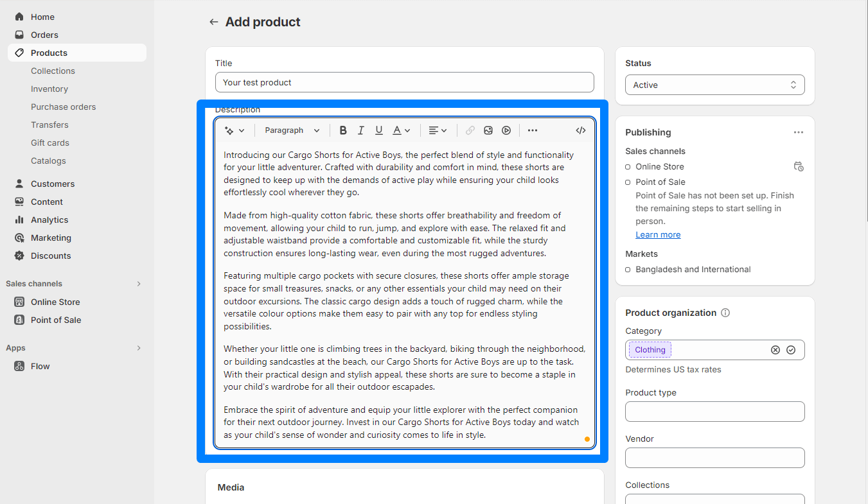Open text color picker in toolbar

402,130
